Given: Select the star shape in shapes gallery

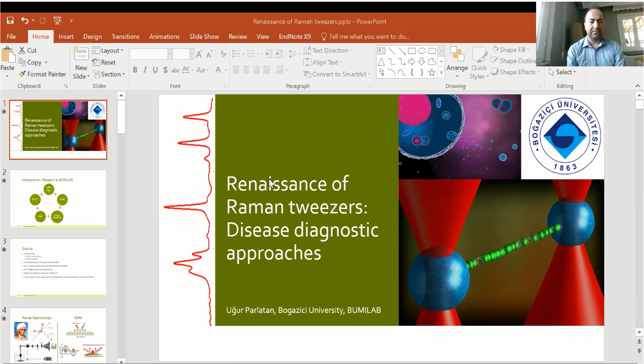Looking at the screenshot, I should pos(432,72).
